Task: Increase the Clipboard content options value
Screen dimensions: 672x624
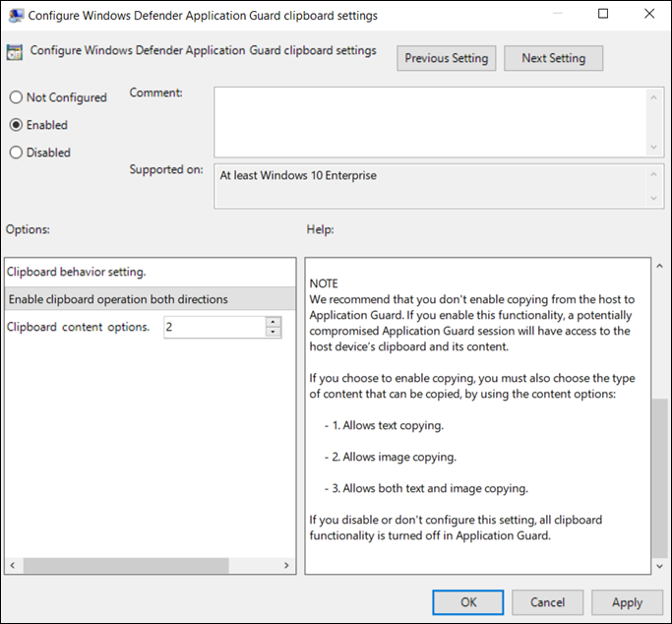Action: click(x=274, y=322)
